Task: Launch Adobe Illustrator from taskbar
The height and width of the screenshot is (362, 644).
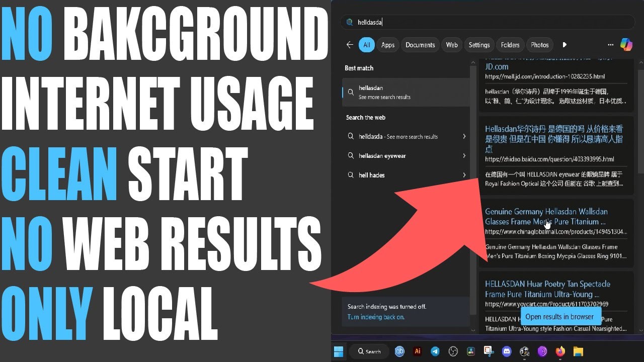Action: pyautogui.click(x=417, y=351)
